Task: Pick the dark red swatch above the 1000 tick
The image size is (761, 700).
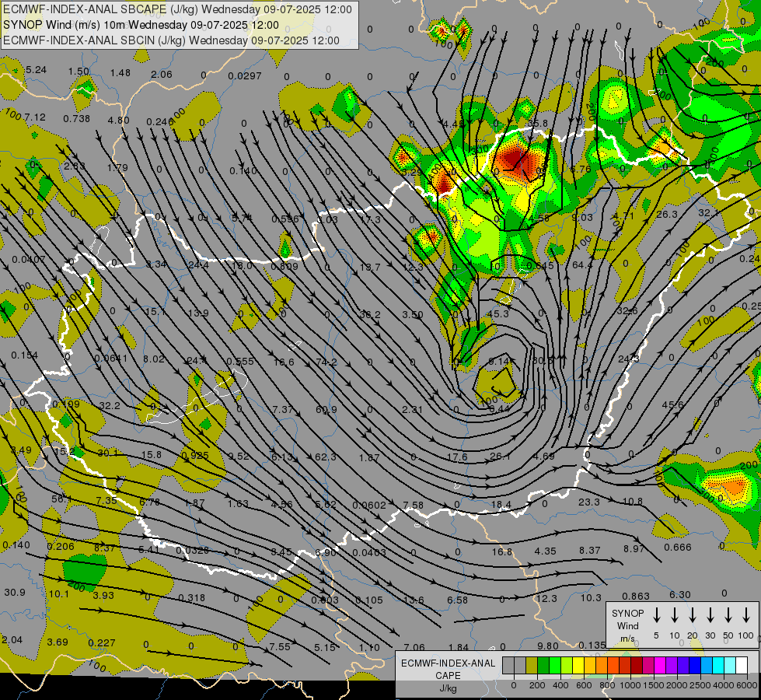Action: coord(637,665)
